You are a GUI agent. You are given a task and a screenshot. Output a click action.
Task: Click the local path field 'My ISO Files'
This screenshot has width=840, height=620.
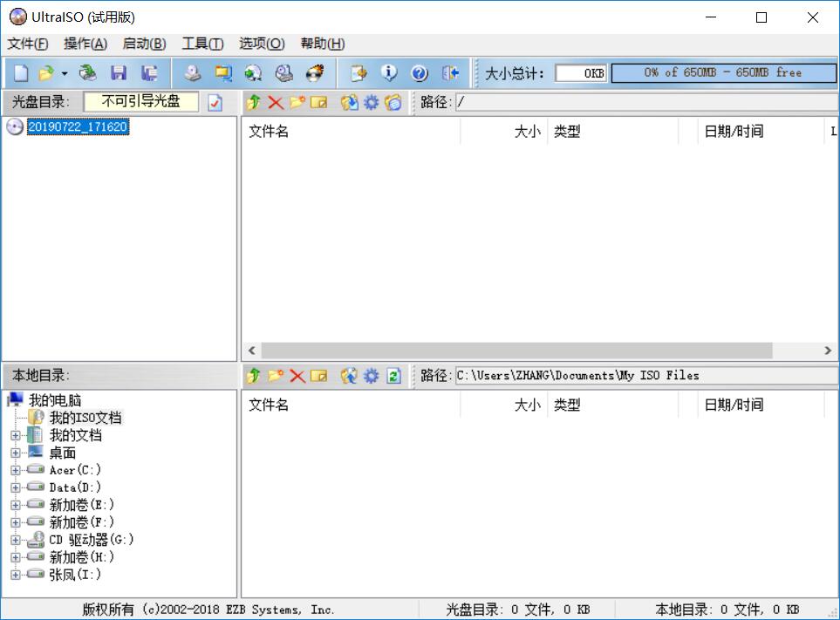pyautogui.click(x=647, y=376)
